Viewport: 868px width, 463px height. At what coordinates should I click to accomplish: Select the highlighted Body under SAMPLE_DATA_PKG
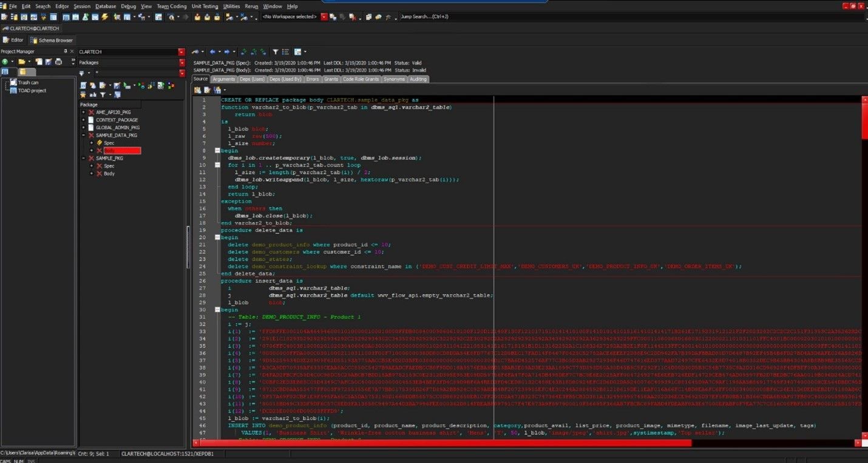[x=121, y=150]
